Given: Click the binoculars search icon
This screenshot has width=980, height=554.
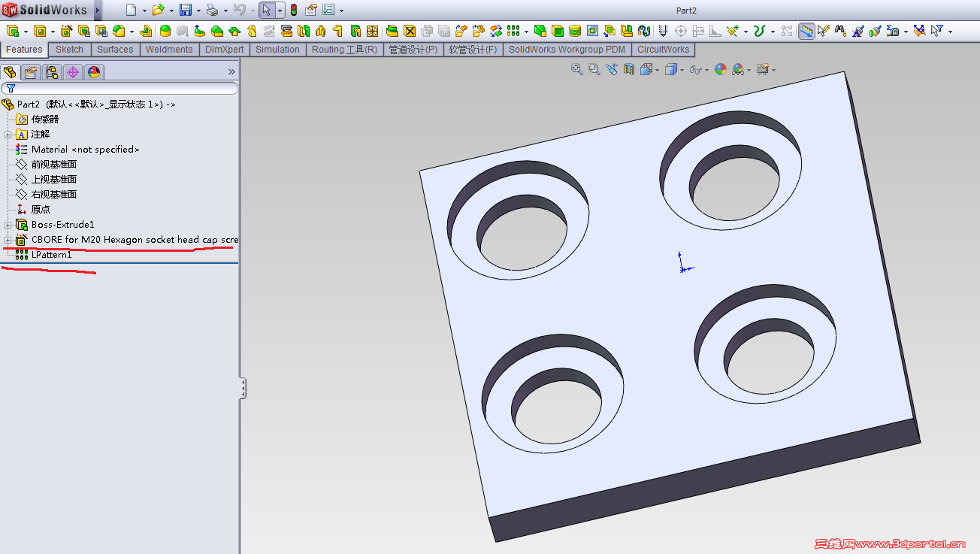Looking at the screenshot, I should (840, 31).
